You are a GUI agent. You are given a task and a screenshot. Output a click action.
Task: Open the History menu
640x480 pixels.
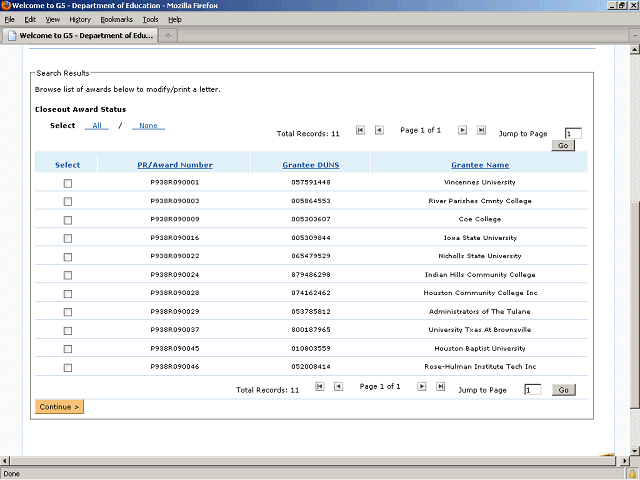pos(80,19)
